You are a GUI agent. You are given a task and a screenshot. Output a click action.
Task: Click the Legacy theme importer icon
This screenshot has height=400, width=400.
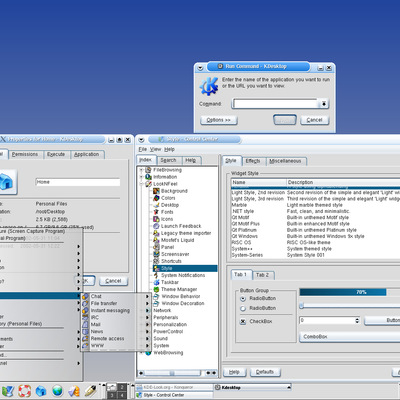click(x=156, y=233)
